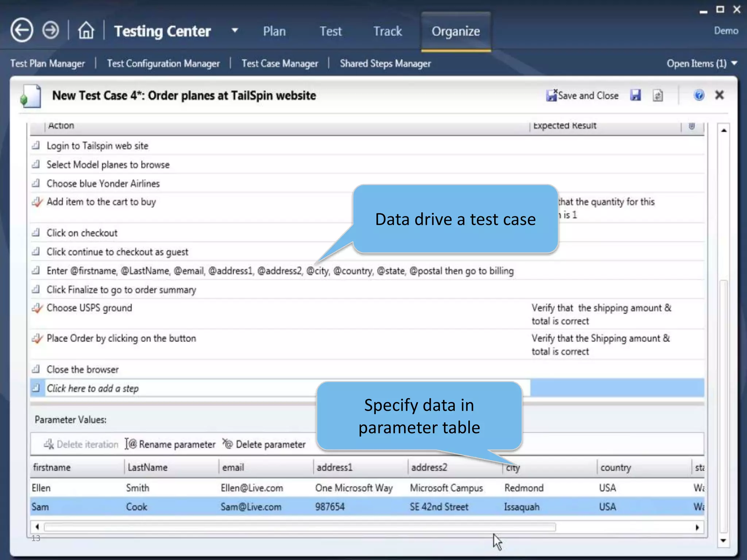
Task: Click the back navigation arrow
Action: coord(22,30)
